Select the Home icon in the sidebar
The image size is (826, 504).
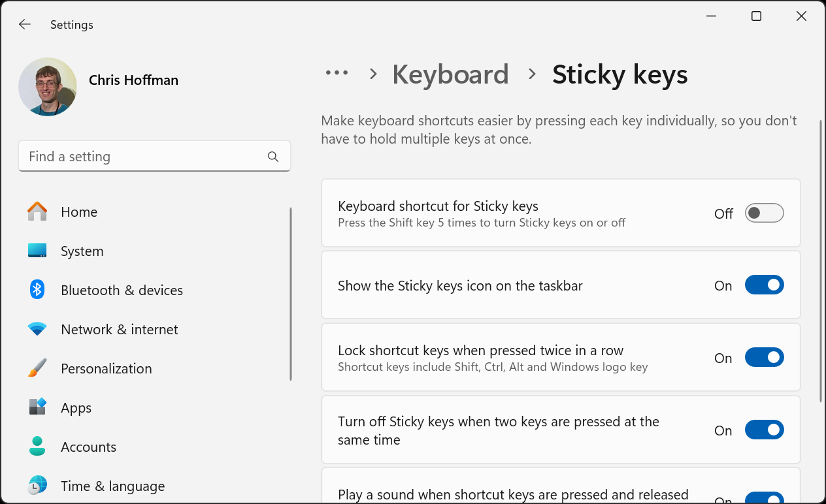37,212
